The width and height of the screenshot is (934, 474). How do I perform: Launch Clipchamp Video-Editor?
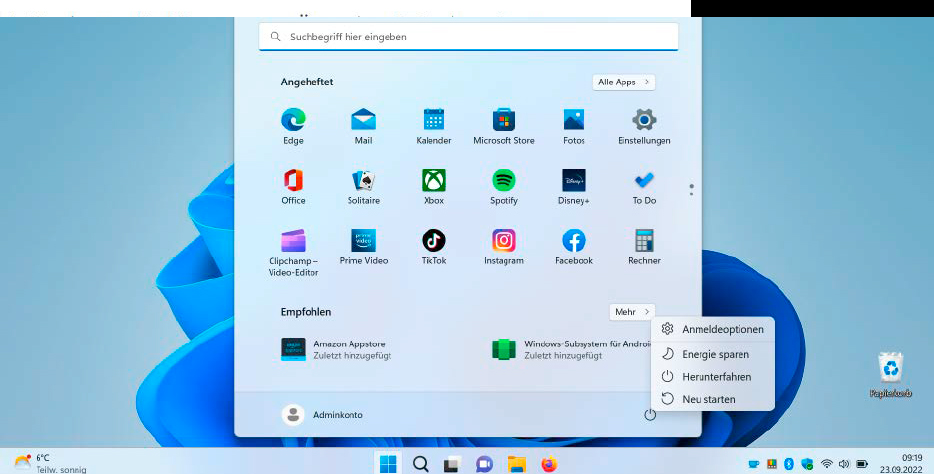point(293,242)
